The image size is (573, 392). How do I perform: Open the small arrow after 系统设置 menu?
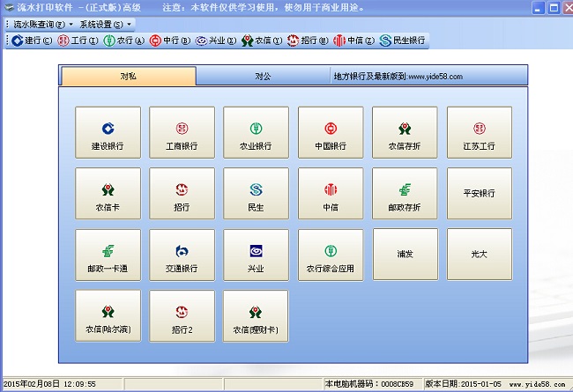[130, 24]
